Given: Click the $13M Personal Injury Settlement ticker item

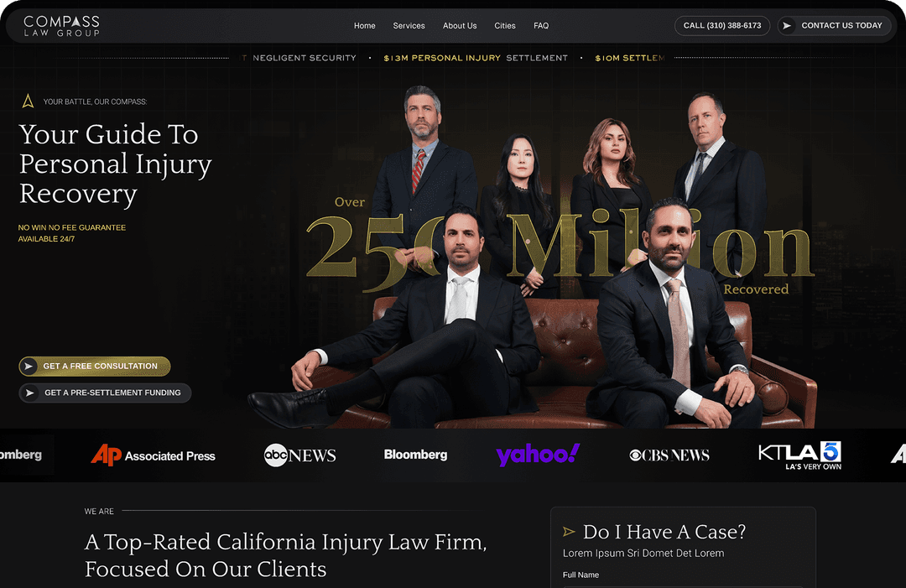Looking at the screenshot, I should point(476,58).
